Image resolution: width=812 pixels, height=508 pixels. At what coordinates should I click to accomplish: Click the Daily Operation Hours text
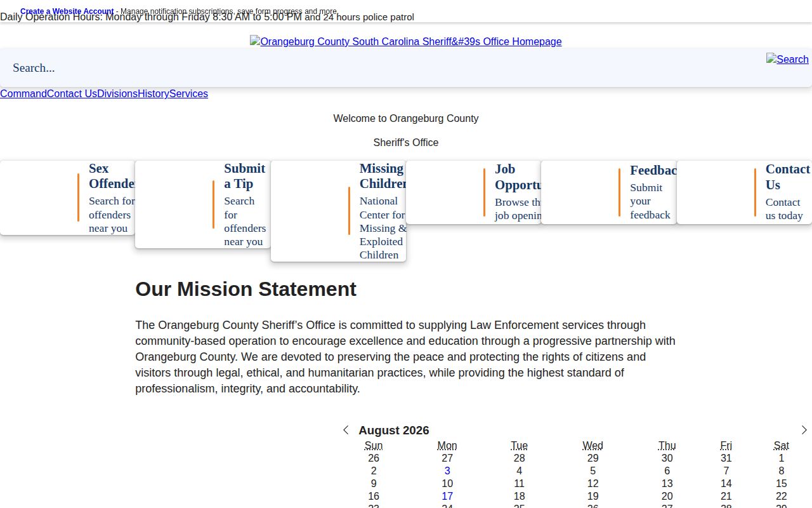(207, 17)
